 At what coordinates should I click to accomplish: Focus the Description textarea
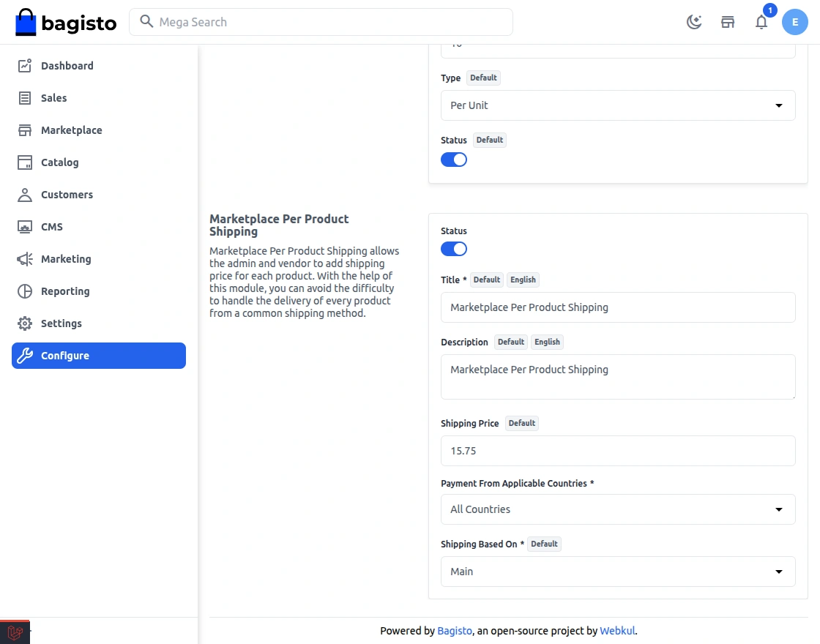(x=618, y=377)
